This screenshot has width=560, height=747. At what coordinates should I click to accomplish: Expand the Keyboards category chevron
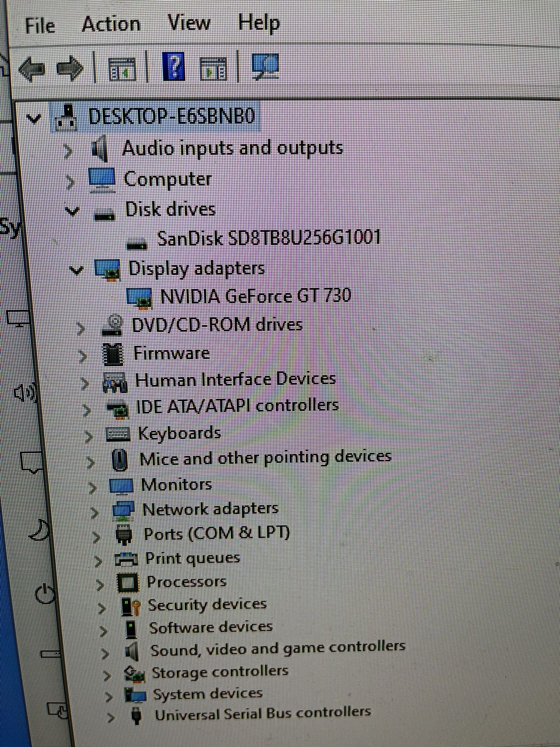coord(89,437)
